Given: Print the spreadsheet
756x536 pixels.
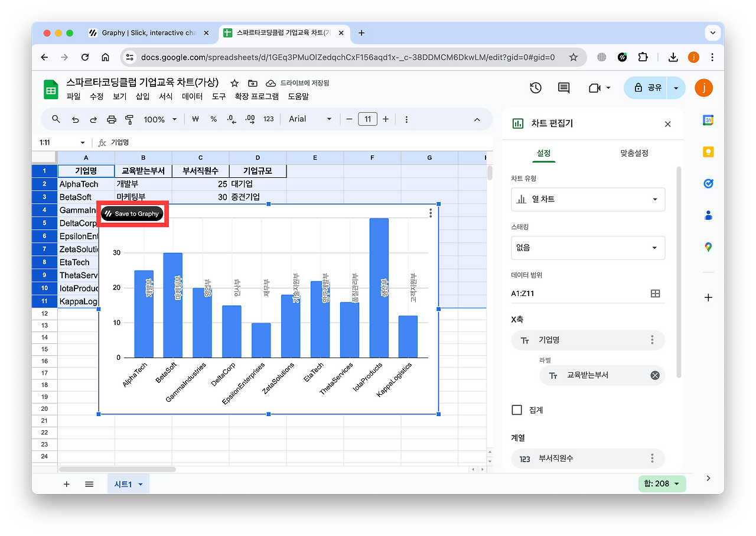Looking at the screenshot, I should 112,119.
